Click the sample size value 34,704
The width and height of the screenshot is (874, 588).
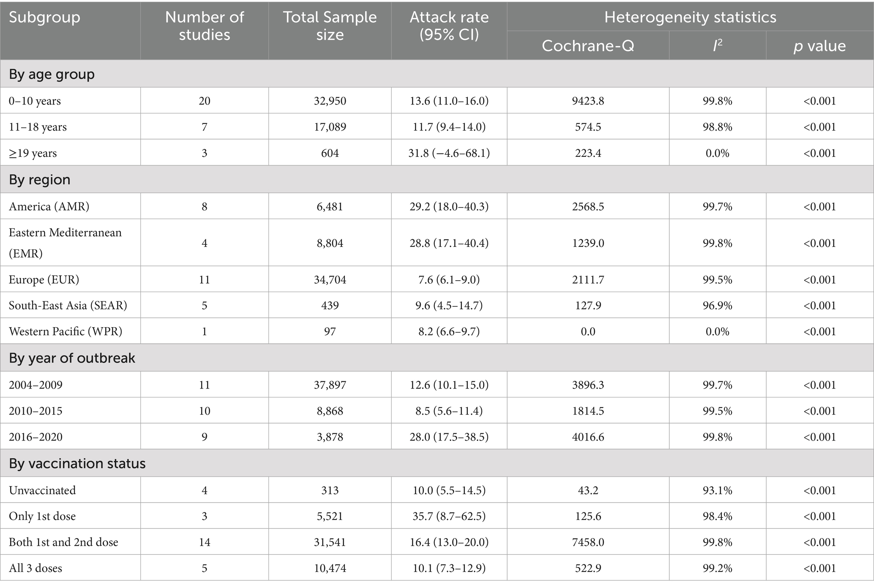coord(330,280)
